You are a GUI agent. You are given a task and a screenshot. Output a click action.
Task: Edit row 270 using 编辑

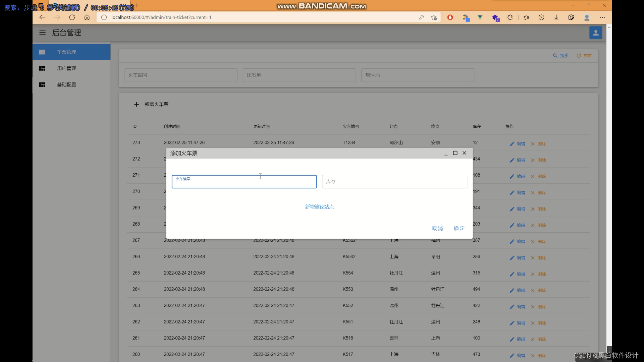click(517, 193)
